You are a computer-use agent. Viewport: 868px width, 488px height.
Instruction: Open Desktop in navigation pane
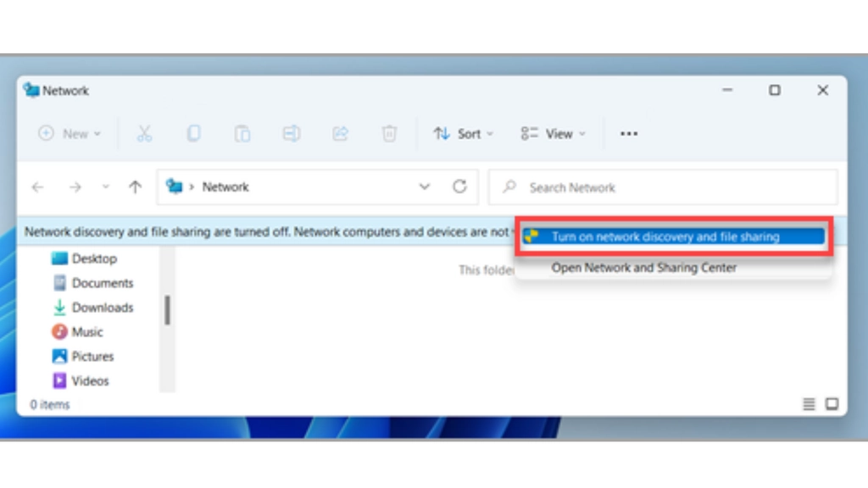coord(84,258)
